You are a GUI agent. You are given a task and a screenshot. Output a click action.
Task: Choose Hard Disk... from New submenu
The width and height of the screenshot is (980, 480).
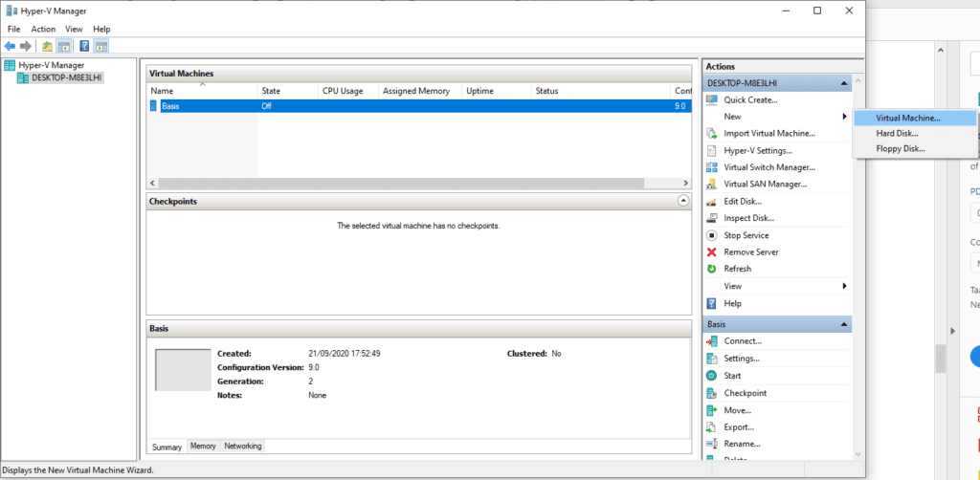click(x=914, y=133)
